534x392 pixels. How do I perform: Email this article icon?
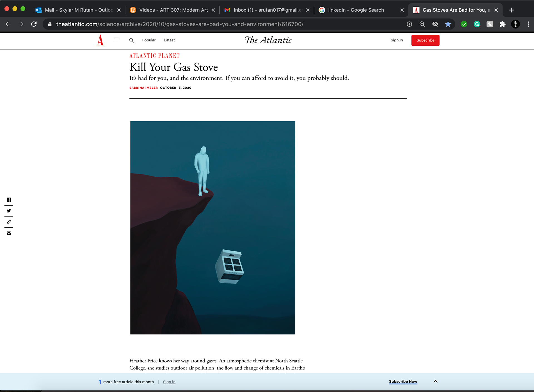[x=9, y=233]
